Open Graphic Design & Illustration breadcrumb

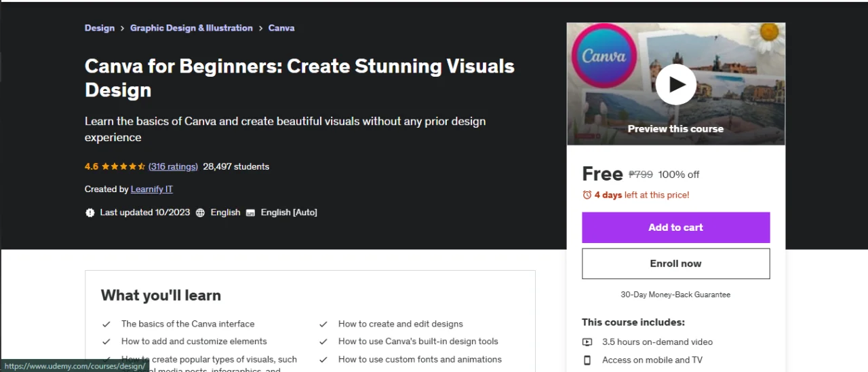click(191, 28)
